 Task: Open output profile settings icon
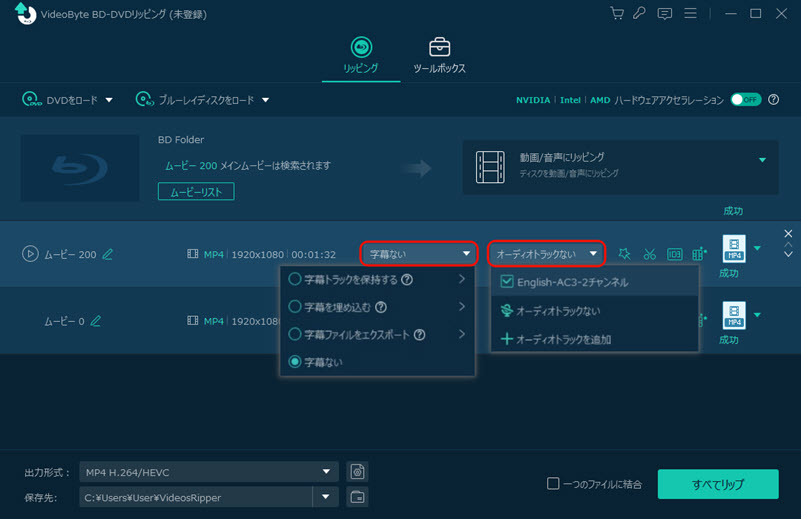[x=357, y=471]
